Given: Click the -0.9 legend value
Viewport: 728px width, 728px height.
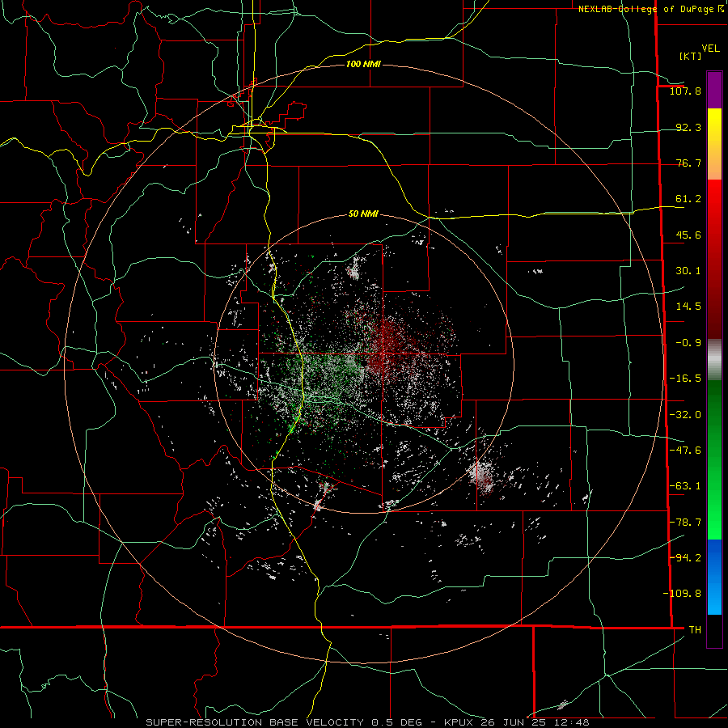Looking at the screenshot, I should 688,343.
